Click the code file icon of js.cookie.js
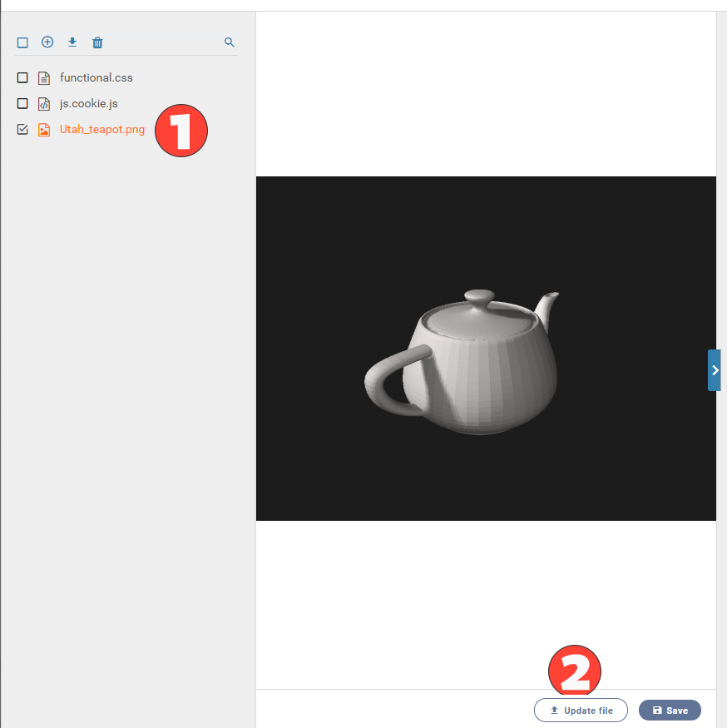The width and height of the screenshot is (727, 728). tap(44, 104)
